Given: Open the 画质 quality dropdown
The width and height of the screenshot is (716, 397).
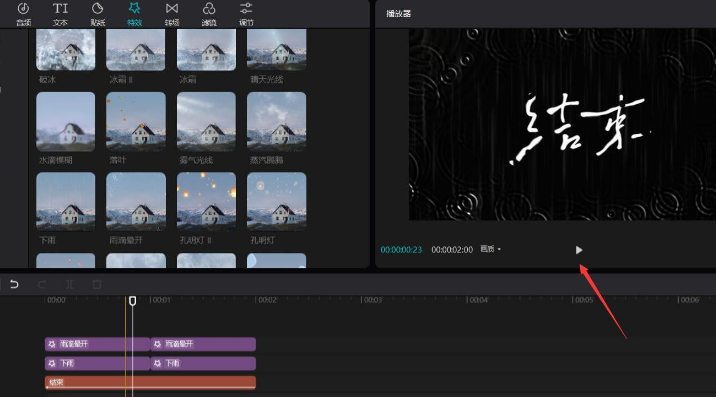Looking at the screenshot, I should (x=490, y=249).
